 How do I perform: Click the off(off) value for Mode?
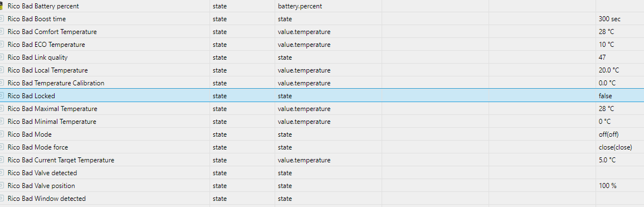coord(609,134)
